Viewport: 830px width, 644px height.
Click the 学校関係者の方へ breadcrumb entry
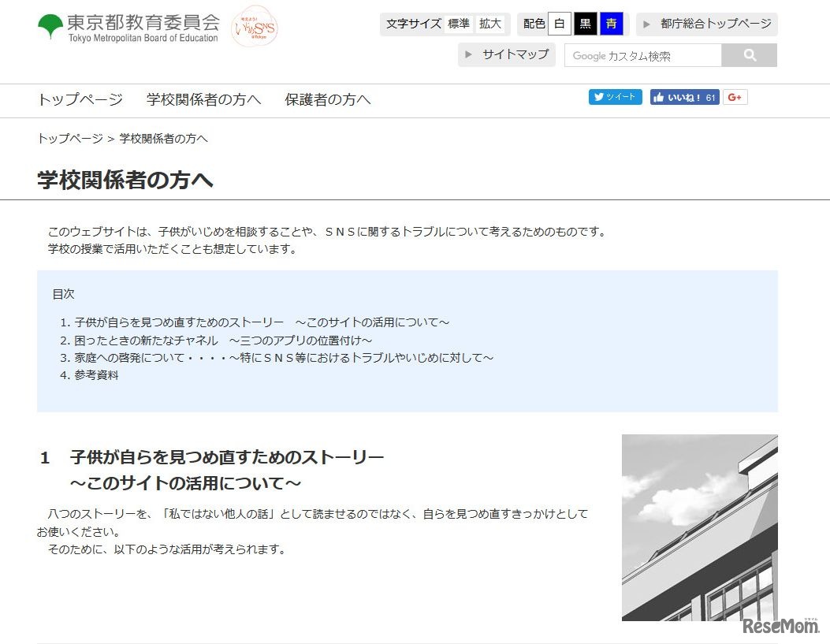coord(164,139)
